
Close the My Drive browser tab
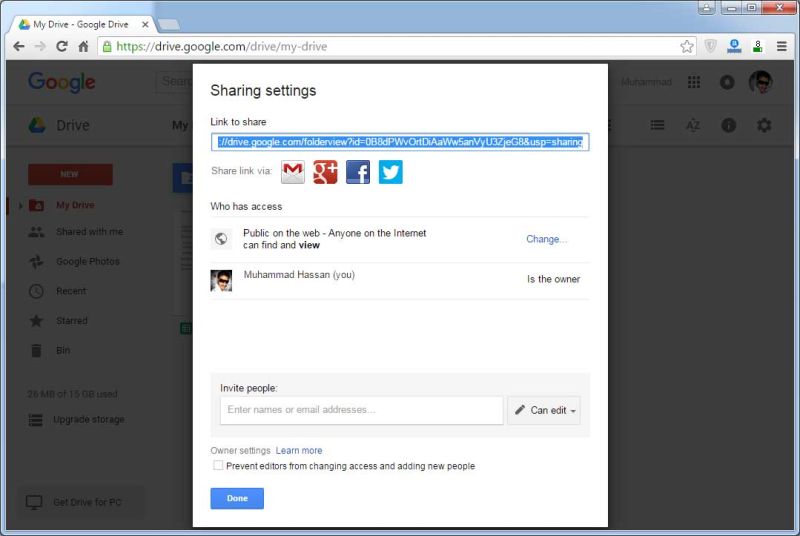145,24
